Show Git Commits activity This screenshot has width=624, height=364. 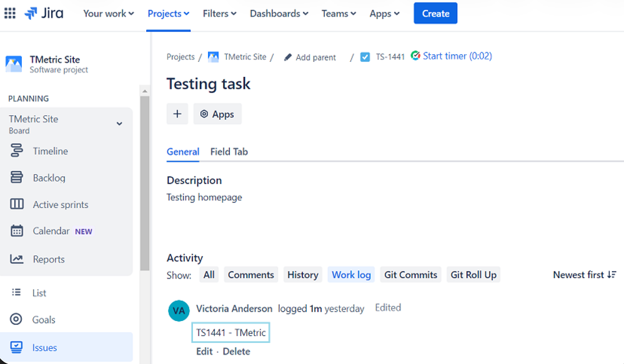click(x=411, y=275)
